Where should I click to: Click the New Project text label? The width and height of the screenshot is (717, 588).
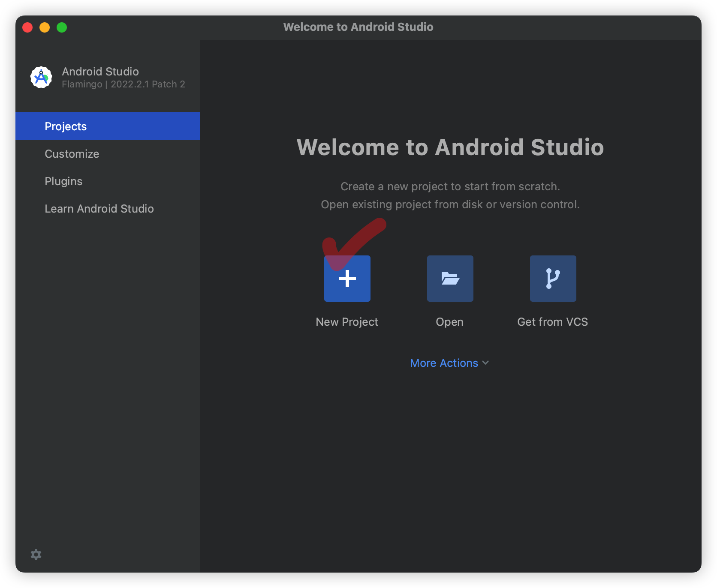coord(347,322)
